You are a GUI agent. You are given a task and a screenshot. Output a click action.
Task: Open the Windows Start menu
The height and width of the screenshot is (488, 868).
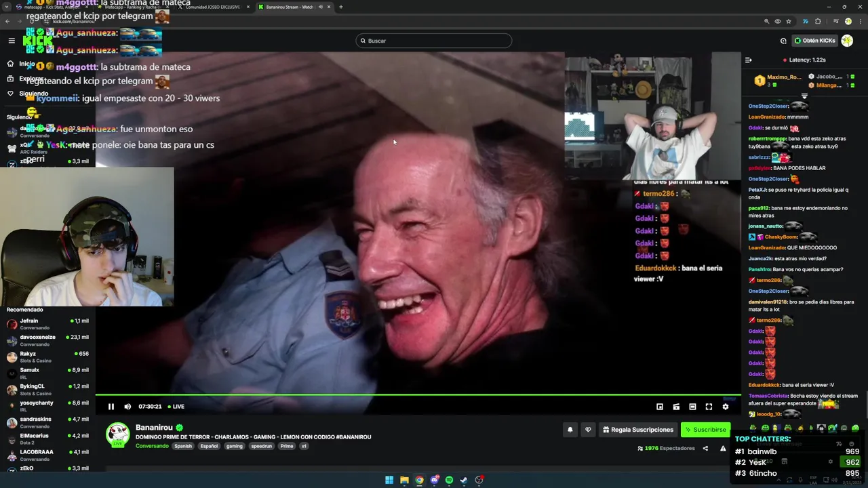[389, 480]
